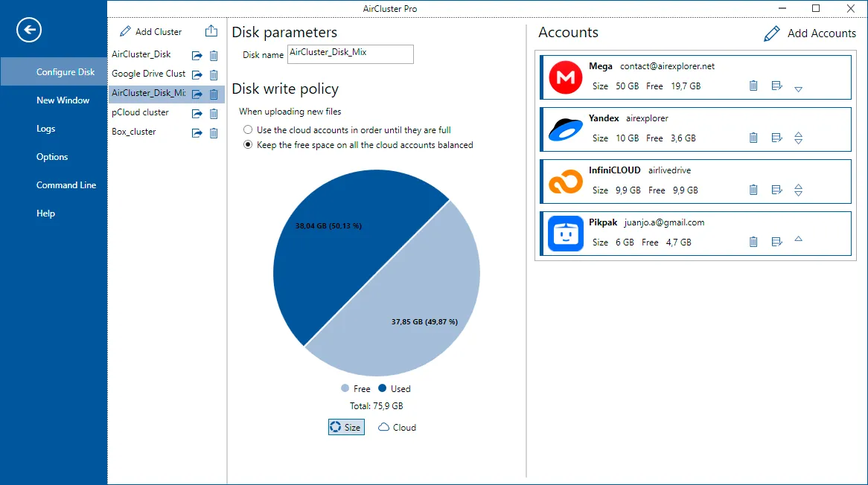The height and width of the screenshot is (485, 868).
Task: Open Options from the sidebar
Action: tap(54, 156)
